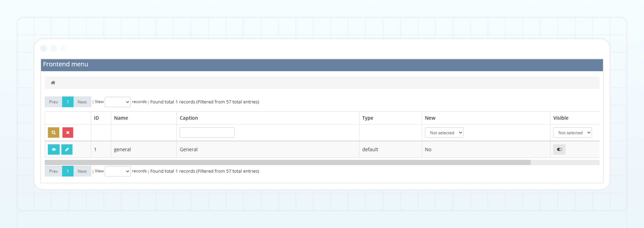Open the top View records dropdown
The image size is (644, 228).
tap(117, 102)
